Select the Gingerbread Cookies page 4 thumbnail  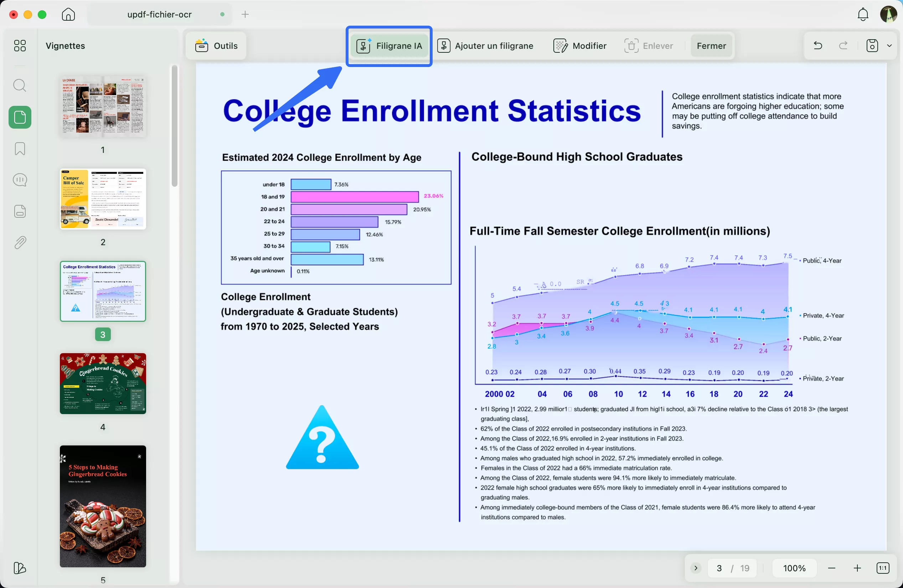[103, 383]
